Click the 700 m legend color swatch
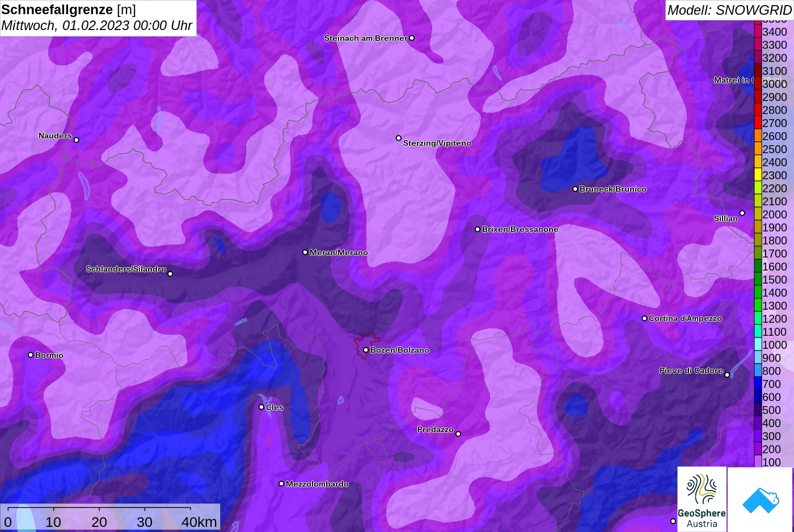The width and height of the screenshot is (794, 532). click(x=758, y=383)
